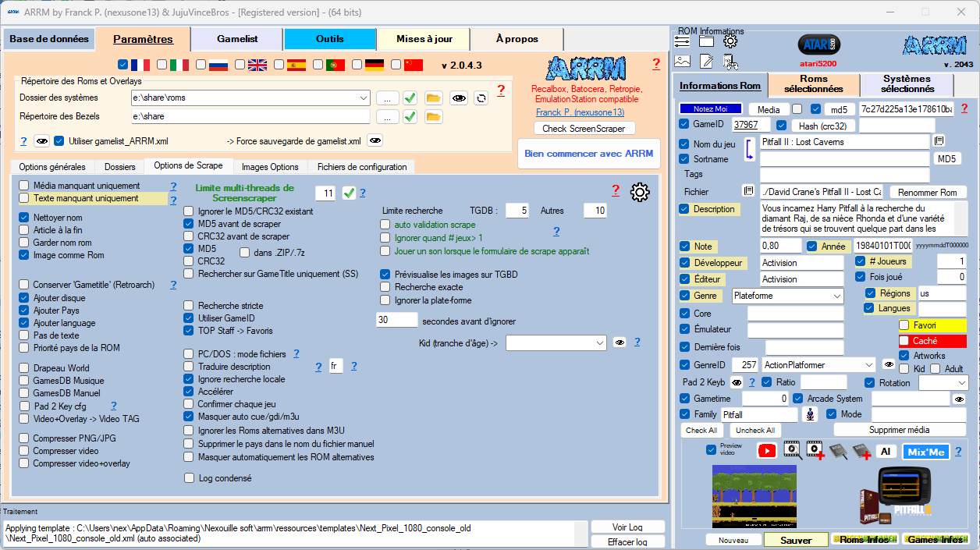
Task: Click Voir Log button
Action: coord(628,527)
